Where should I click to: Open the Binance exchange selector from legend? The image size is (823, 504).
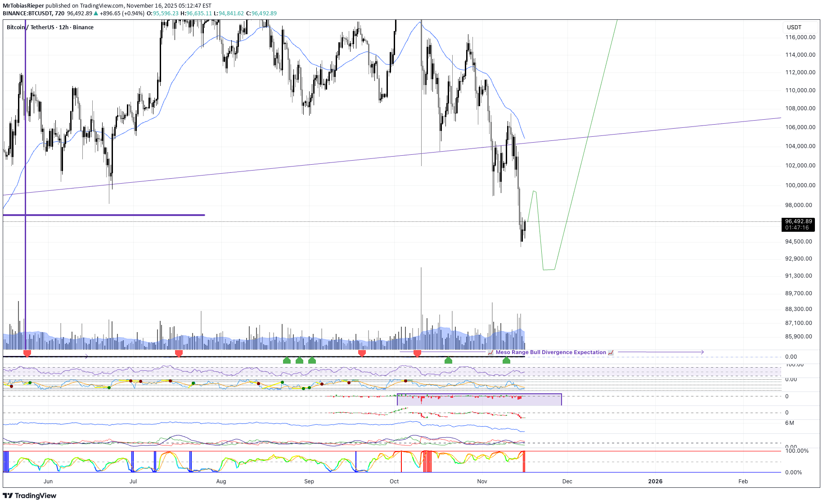click(84, 27)
